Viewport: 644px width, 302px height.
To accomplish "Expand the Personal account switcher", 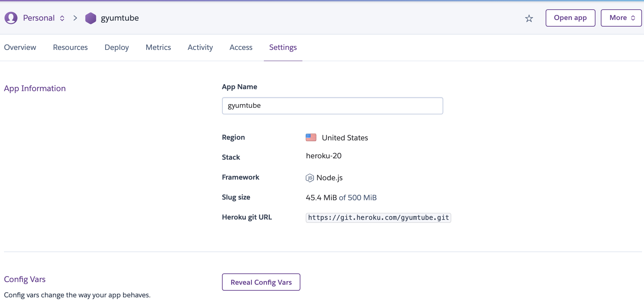I will pyautogui.click(x=44, y=18).
